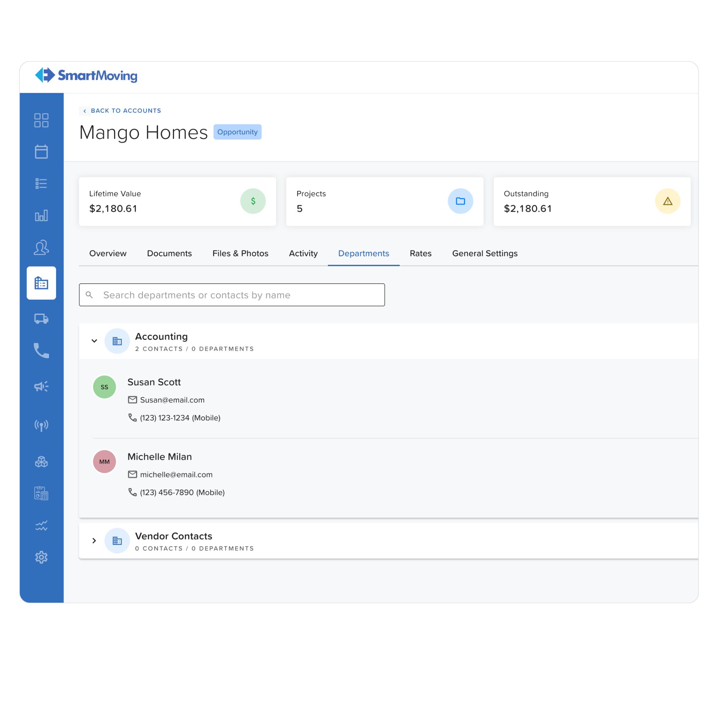This screenshot has height=728, width=718.
Task: Click the Vendor Contacts department title
Action: point(174,536)
